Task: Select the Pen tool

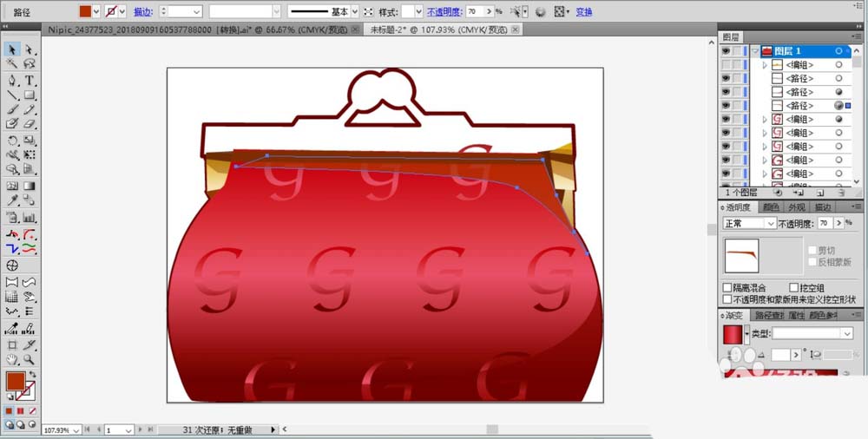Action: (12, 81)
